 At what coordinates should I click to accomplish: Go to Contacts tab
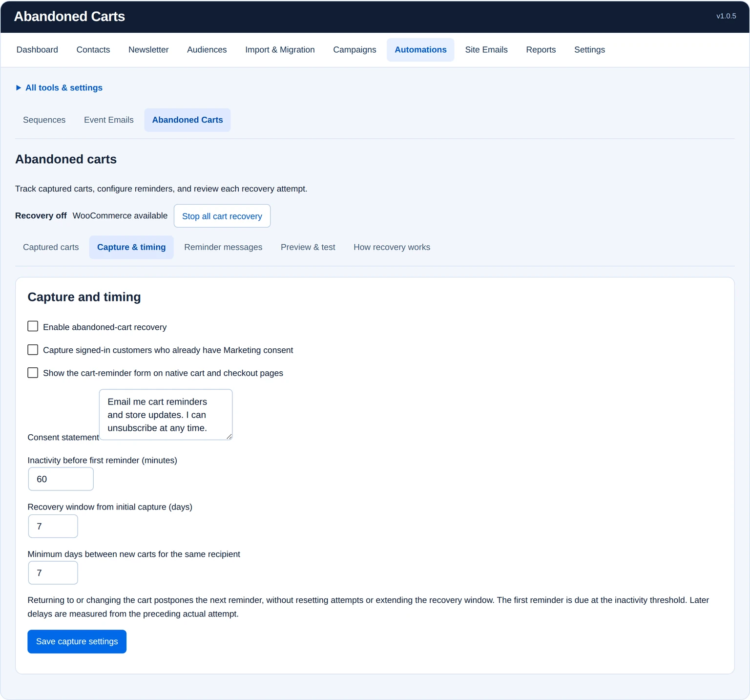(93, 50)
